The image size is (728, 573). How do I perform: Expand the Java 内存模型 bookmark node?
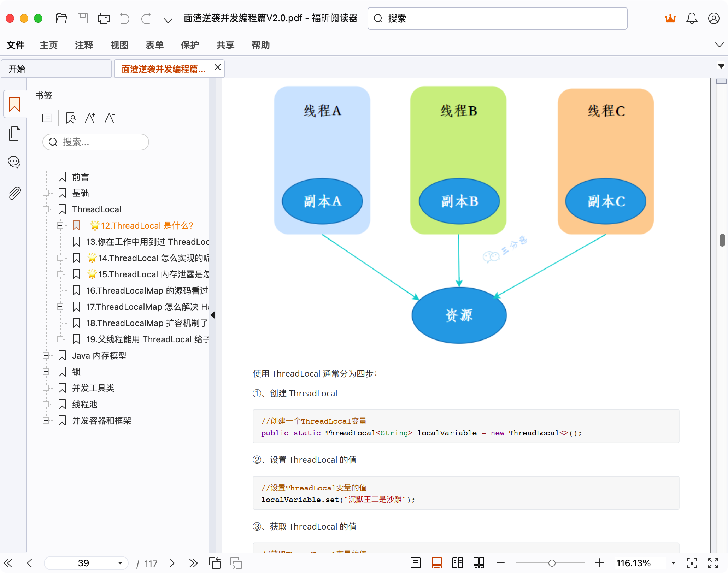(x=46, y=355)
